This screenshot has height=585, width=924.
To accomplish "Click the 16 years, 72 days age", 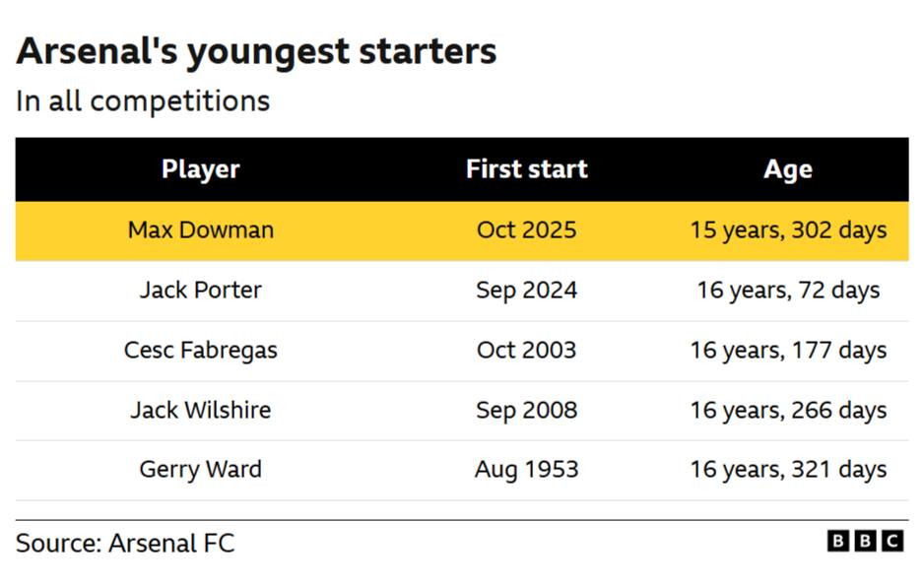I will (x=788, y=291).
